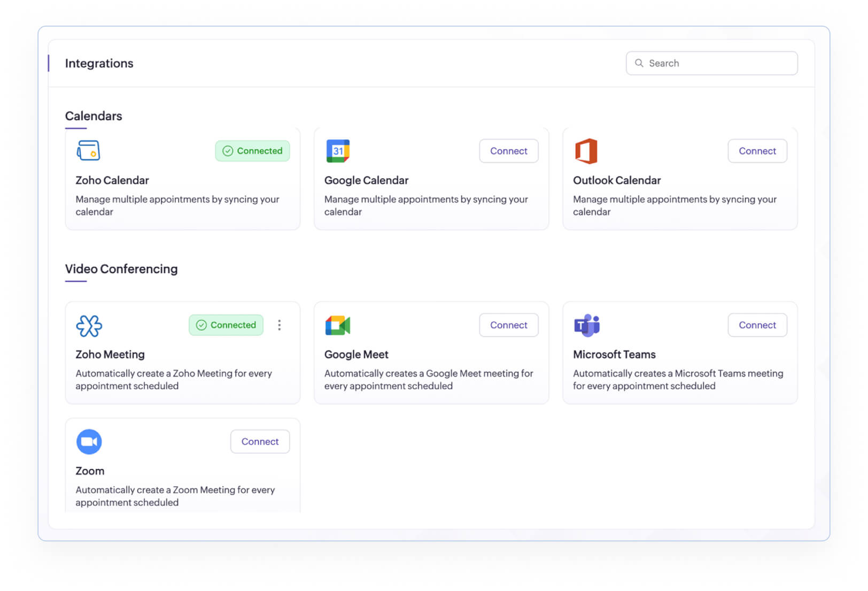The height and width of the screenshot is (591, 868).
Task: Click the Connected badge on Zoho Meeting
Action: pos(226,325)
